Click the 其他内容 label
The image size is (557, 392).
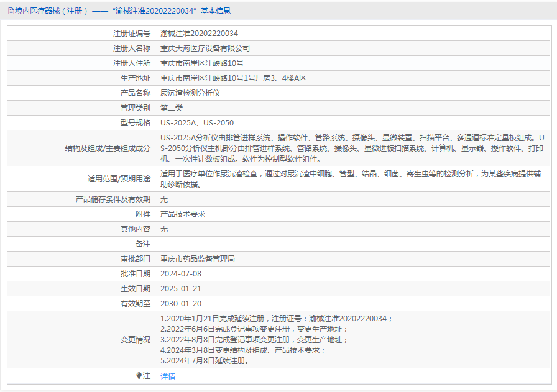point(136,229)
